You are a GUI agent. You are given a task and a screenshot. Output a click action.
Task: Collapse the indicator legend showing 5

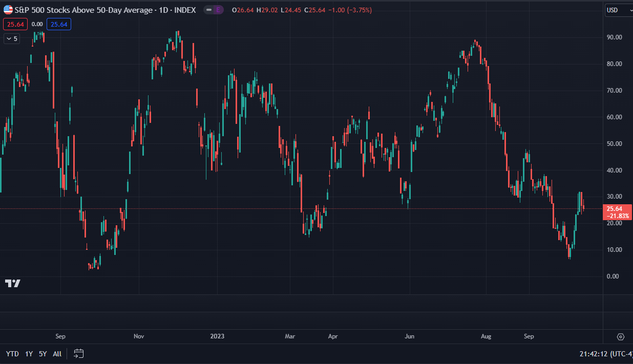coord(12,38)
